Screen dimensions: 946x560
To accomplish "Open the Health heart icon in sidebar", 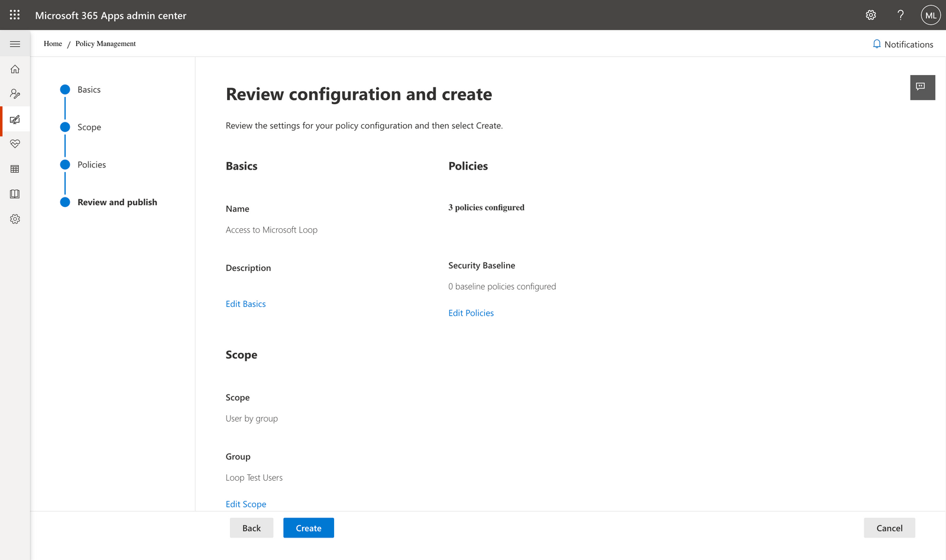I will pyautogui.click(x=15, y=144).
